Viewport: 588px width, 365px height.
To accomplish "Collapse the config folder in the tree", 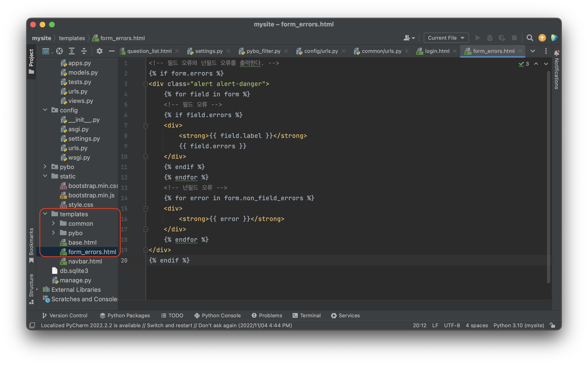I will tap(45, 110).
